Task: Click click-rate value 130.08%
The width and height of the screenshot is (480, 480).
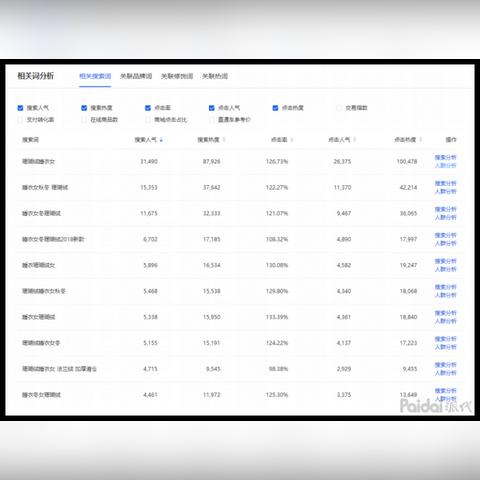Action: tap(277, 265)
